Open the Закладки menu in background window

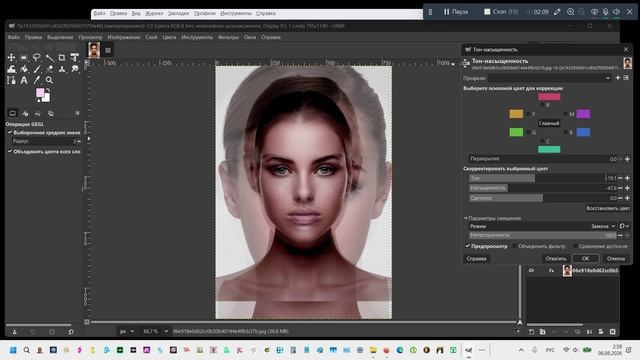178,13
